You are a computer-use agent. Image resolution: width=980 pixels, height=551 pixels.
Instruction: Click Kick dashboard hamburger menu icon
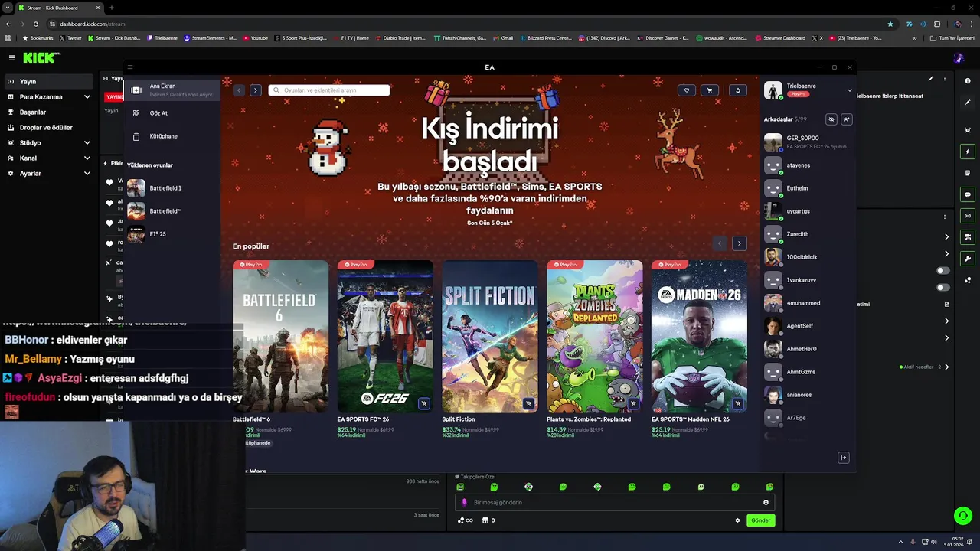pos(11,57)
